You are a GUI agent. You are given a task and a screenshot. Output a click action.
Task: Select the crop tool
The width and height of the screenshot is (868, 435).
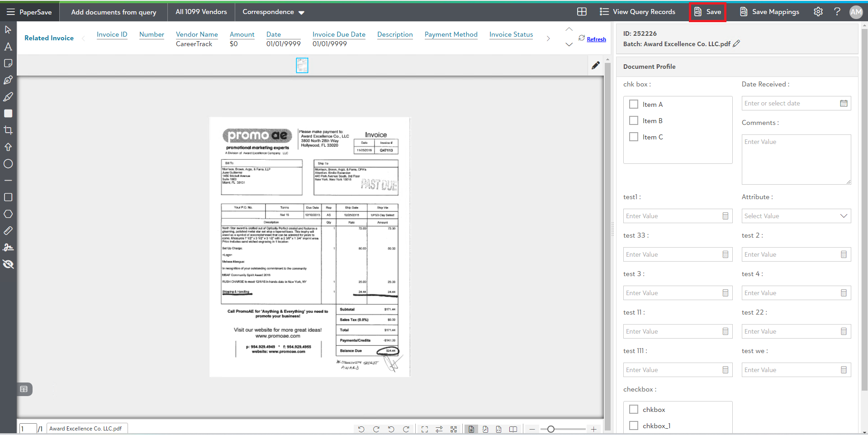(8, 130)
